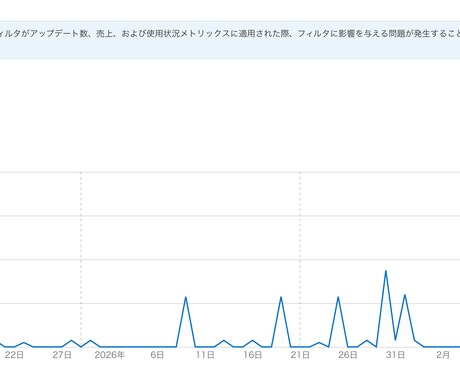Click the tallest chart peak near 31日
The height and width of the screenshot is (380, 460).
[386, 271]
